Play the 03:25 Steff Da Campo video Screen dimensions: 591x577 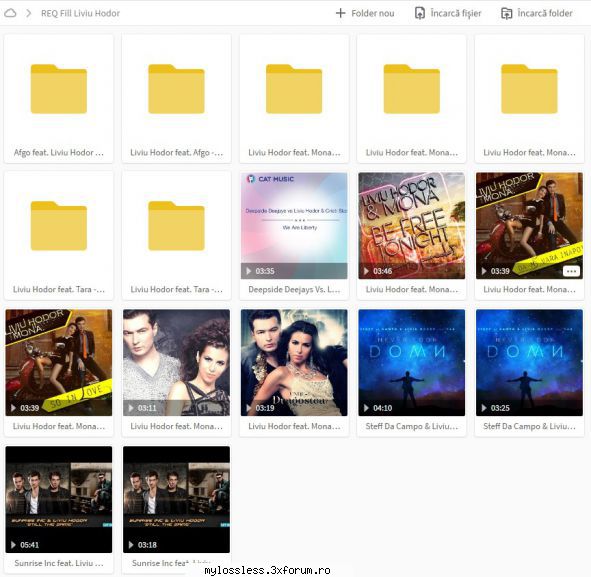pyautogui.click(x=484, y=408)
